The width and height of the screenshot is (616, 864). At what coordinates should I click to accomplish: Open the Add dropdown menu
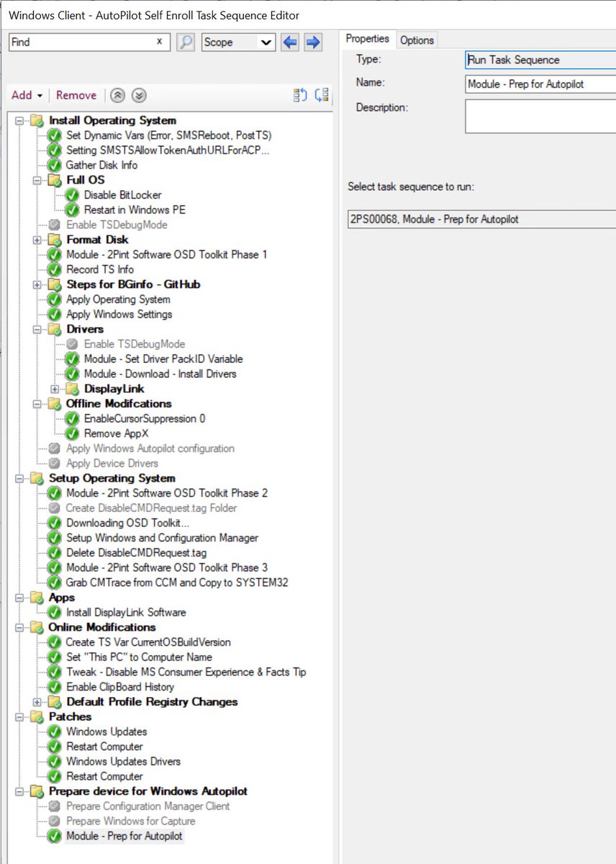pos(27,95)
